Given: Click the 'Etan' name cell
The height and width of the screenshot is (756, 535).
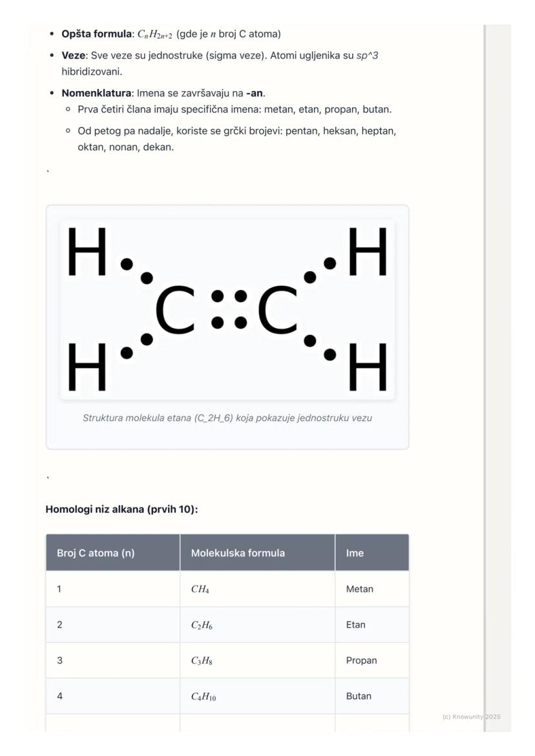Looking at the screenshot, I should (x=356, y=624).
